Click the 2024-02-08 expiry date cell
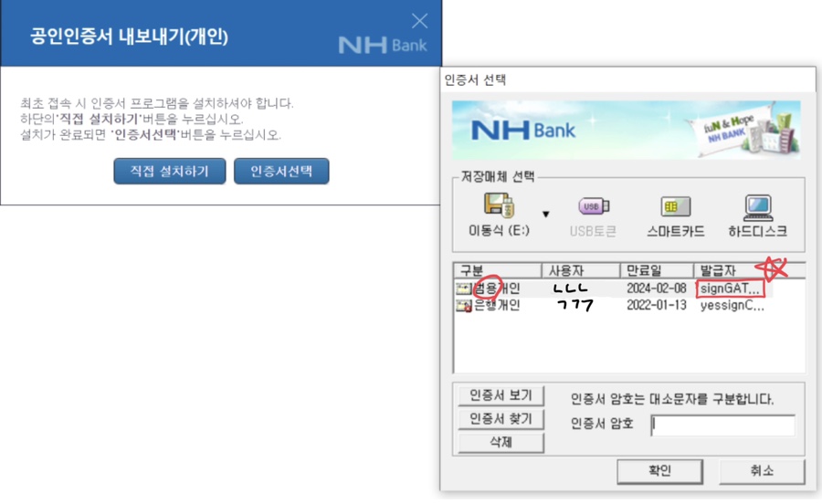 point(657,289)
